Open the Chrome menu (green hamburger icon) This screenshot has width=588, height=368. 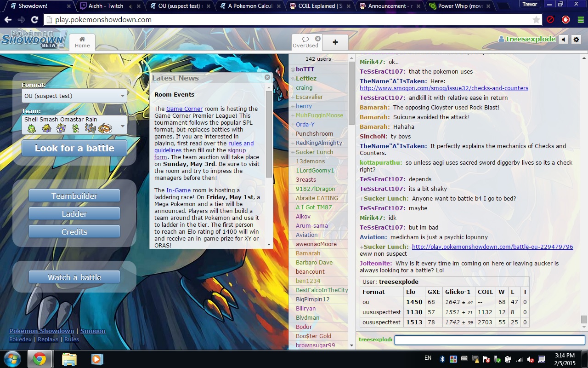[581, 20]
